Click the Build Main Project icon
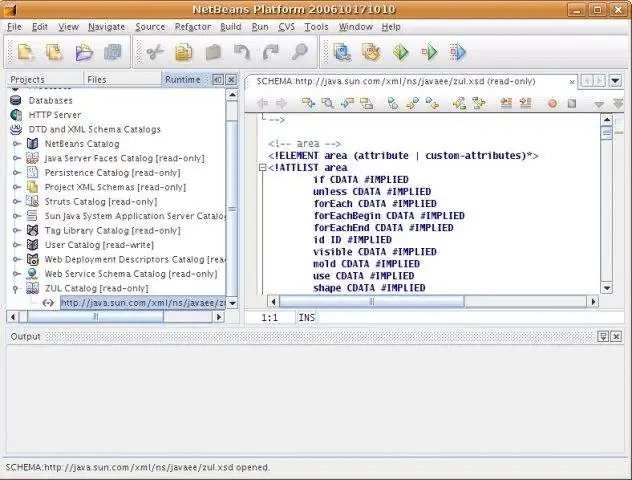This screenshot has height=480, width=632. click(x=342, y=52)
